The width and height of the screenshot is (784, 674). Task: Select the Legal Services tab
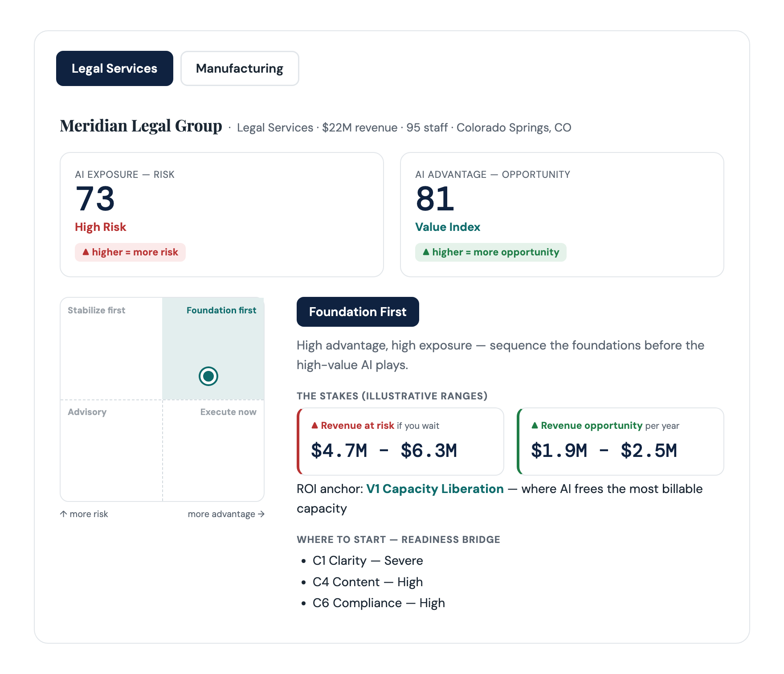(114, 68)
